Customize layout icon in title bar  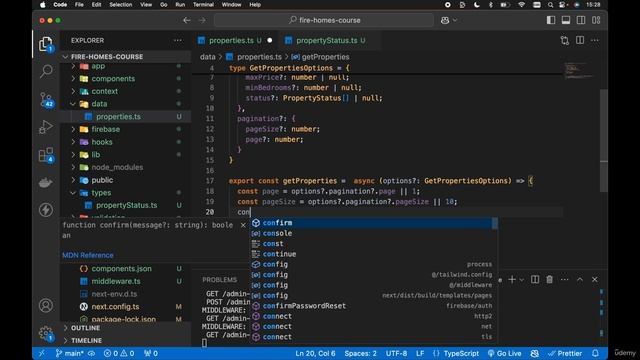coord(596,20)
